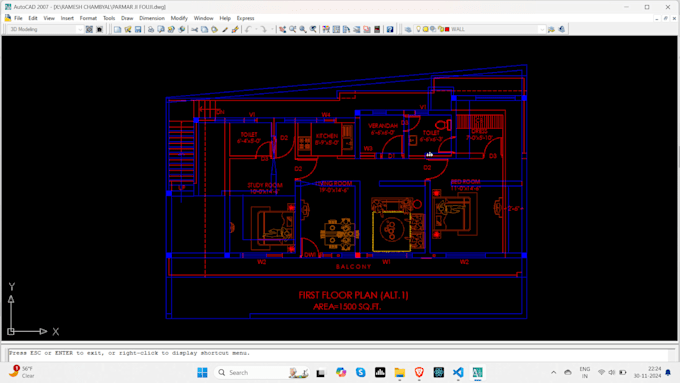This screenshot has width=680, height=383.
Task: Open the Tool Palettes window icon
Action: tap(346, 29)
